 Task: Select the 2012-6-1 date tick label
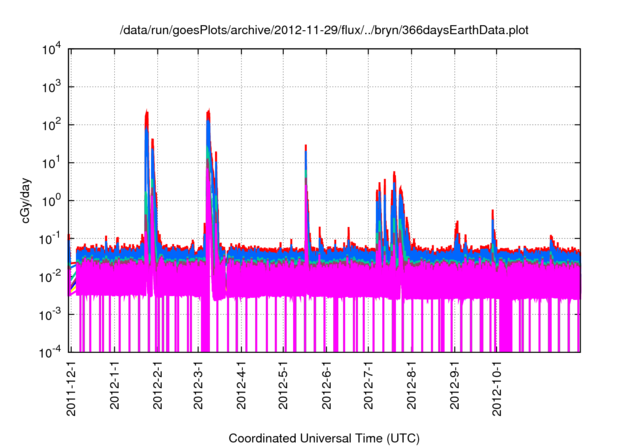tap(327, 386)
